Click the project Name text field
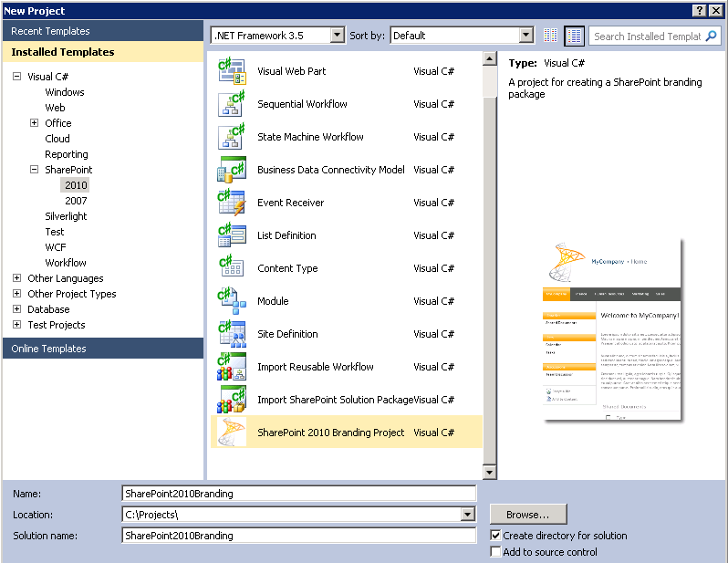The width and height of the screenshot is (728, 563). click(x=298, y=494)
